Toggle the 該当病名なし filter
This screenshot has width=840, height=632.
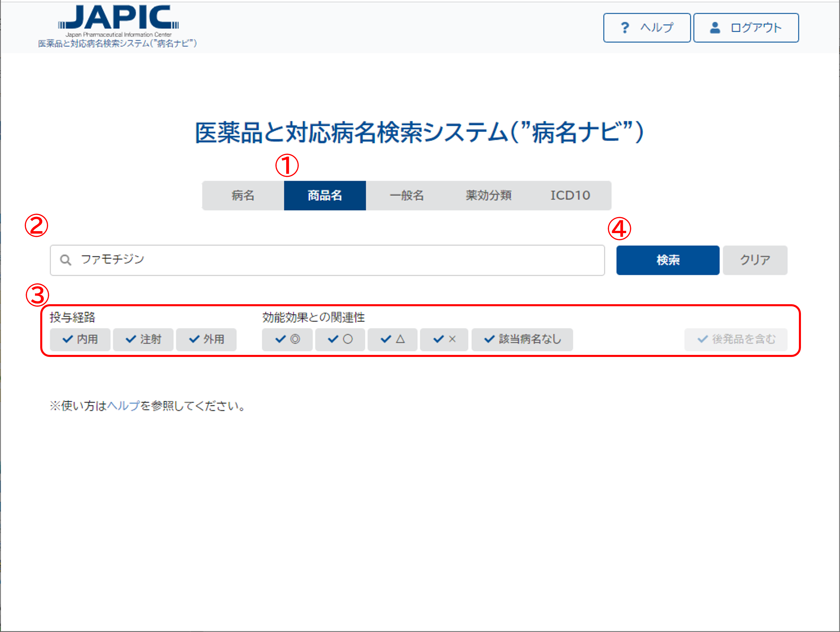[522, 339]
